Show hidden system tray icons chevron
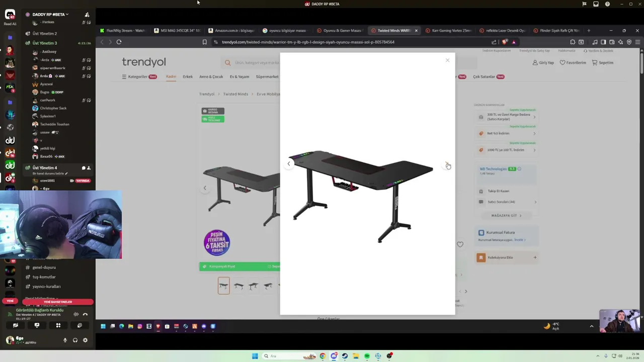The height and width of the screenshot is (362, 644). 598,356
